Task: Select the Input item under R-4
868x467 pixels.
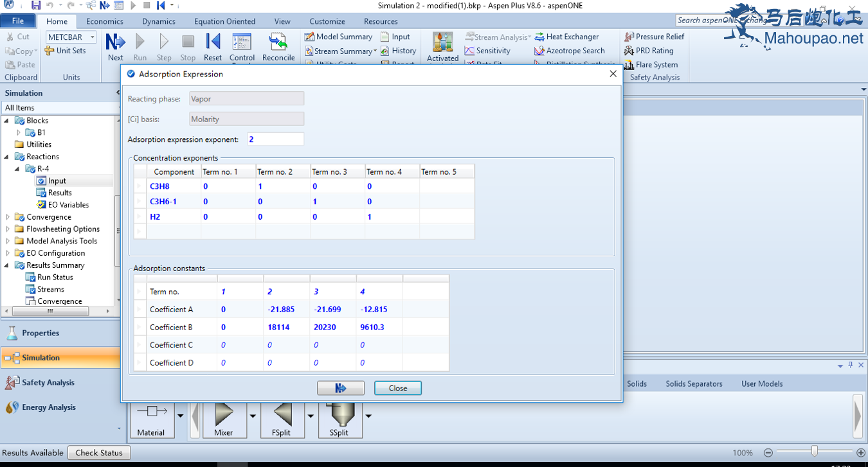Action: tap(57, 181)
